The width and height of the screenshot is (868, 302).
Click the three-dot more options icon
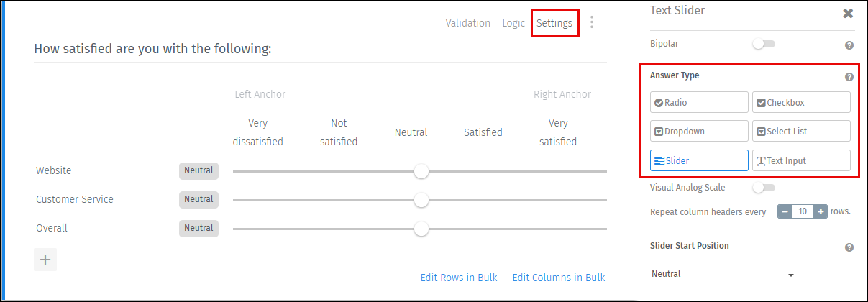[592, 22]
